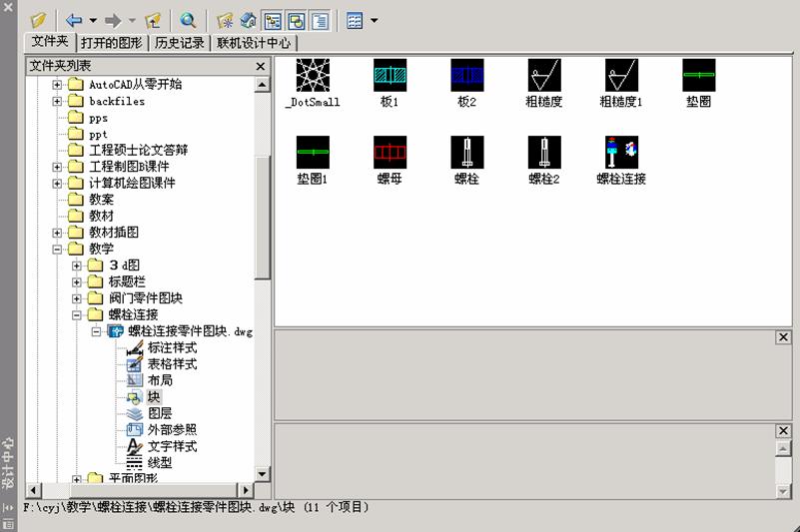Click the Search magnifier icon
The image size is (800, 532).
(187, 20)
